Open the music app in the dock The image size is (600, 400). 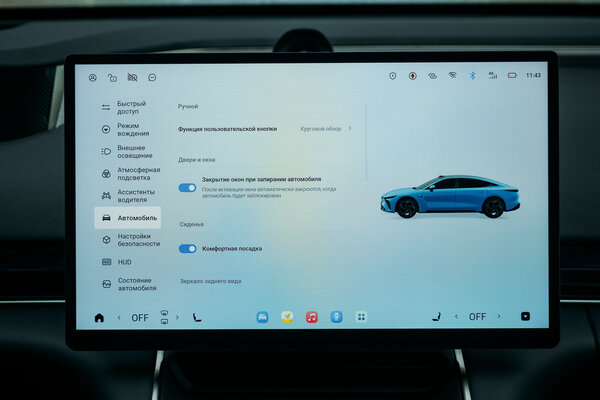(x=311, y=317)
